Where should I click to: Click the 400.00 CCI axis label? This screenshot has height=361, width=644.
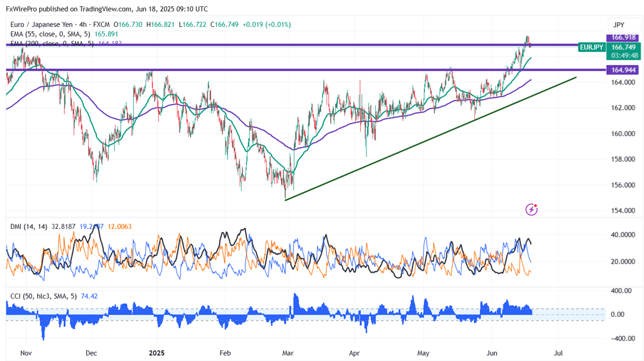click(x=621, y=291)
